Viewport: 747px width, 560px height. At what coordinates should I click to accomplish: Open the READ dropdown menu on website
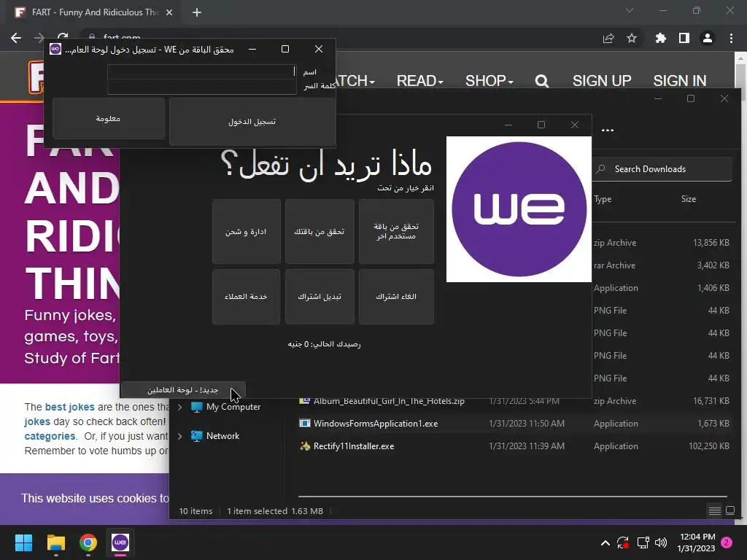pos(419,81)
